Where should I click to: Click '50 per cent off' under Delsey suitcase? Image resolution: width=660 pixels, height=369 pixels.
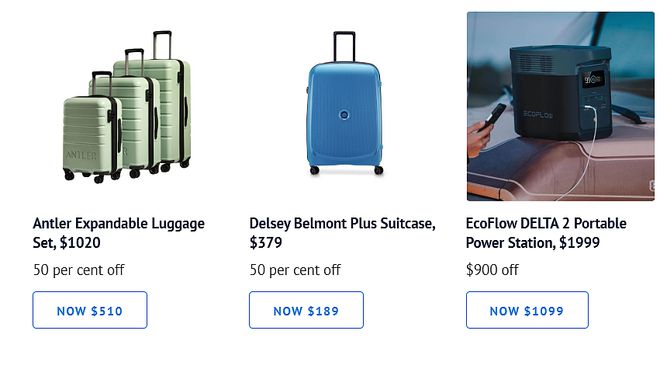tap(295, 270)
